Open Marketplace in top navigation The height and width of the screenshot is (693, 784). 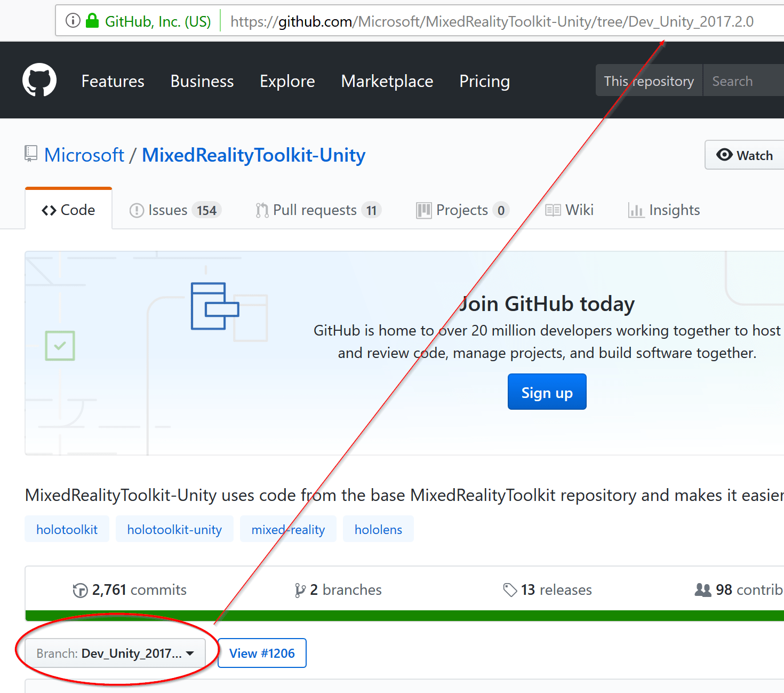click(x=387, y=81)
